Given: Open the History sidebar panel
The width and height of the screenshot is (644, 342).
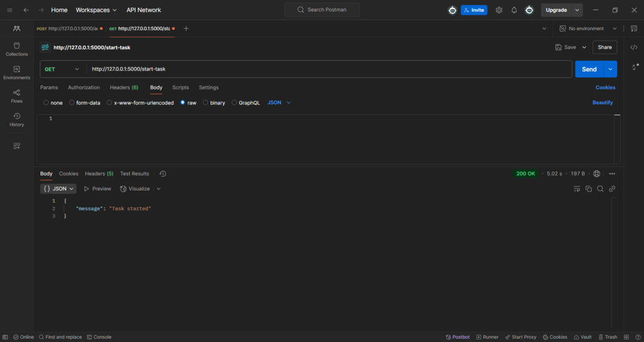Looking at the screenshot, I should [17, 119].
